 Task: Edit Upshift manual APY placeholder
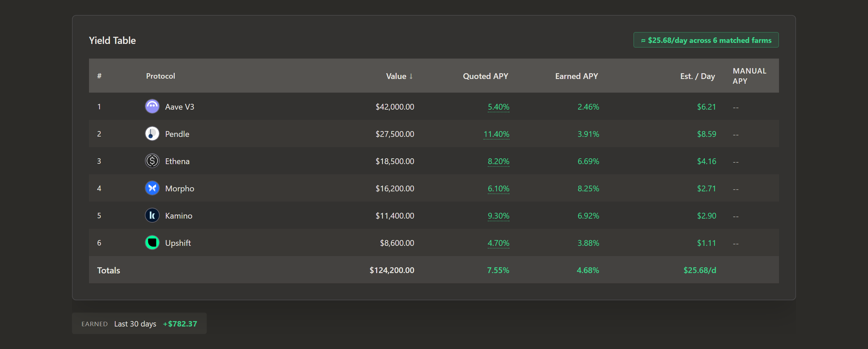tap(735, 243)
